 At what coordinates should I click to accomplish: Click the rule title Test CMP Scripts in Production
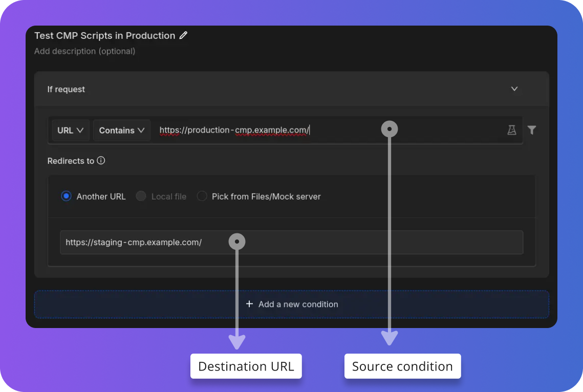click(104, 35)
